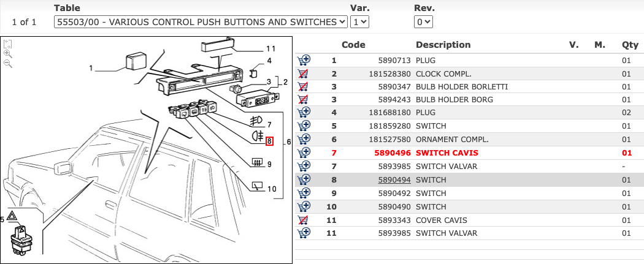Zoom out of the parts diagram

tap(7, 64)
